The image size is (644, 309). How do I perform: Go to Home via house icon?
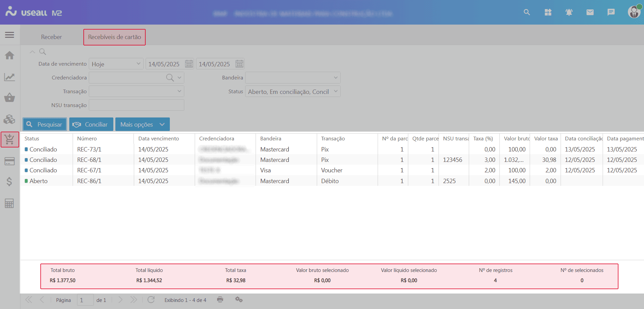tap(9, 56)
